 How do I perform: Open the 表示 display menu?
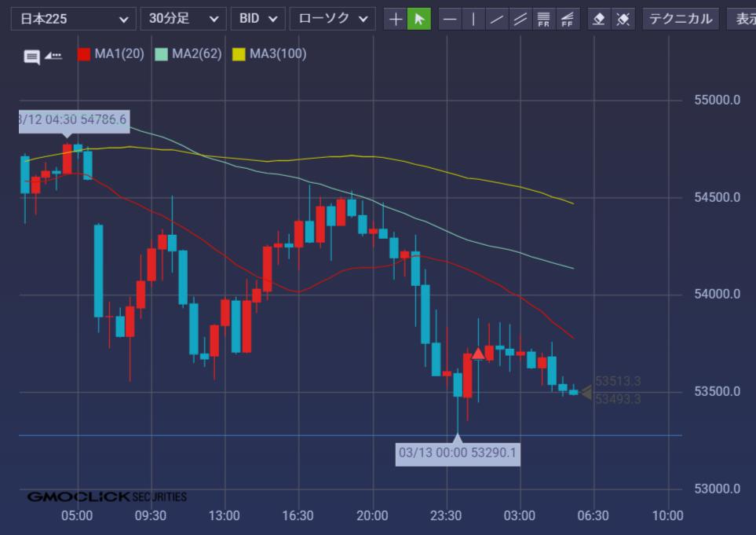[743, 19]
